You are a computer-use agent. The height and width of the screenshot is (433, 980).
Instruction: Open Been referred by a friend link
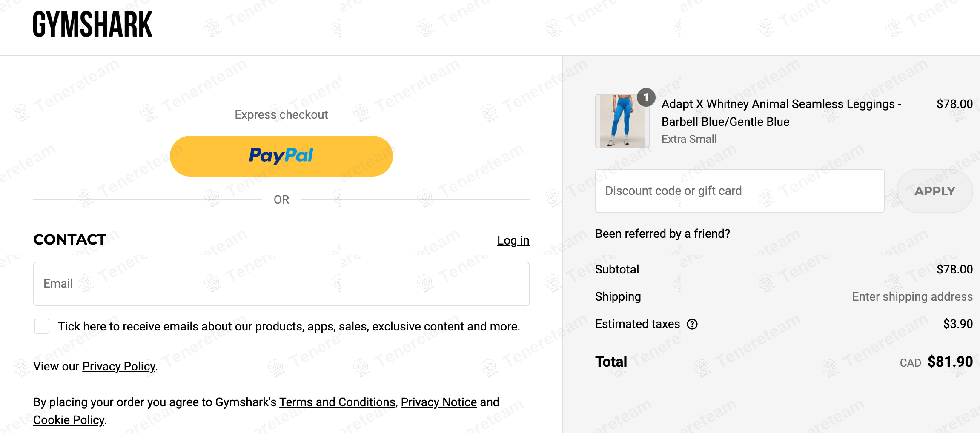(662, 234)
